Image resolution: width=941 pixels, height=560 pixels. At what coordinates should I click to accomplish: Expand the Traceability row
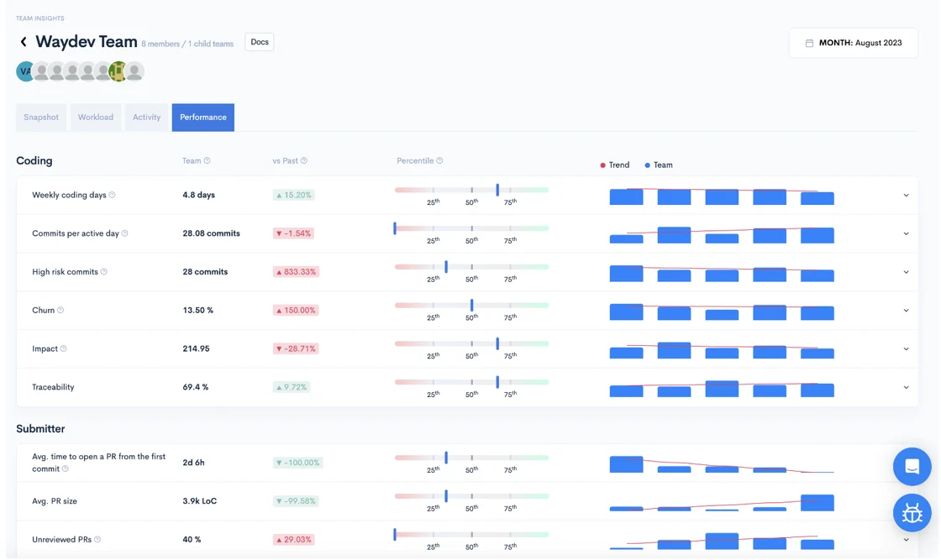907,387
